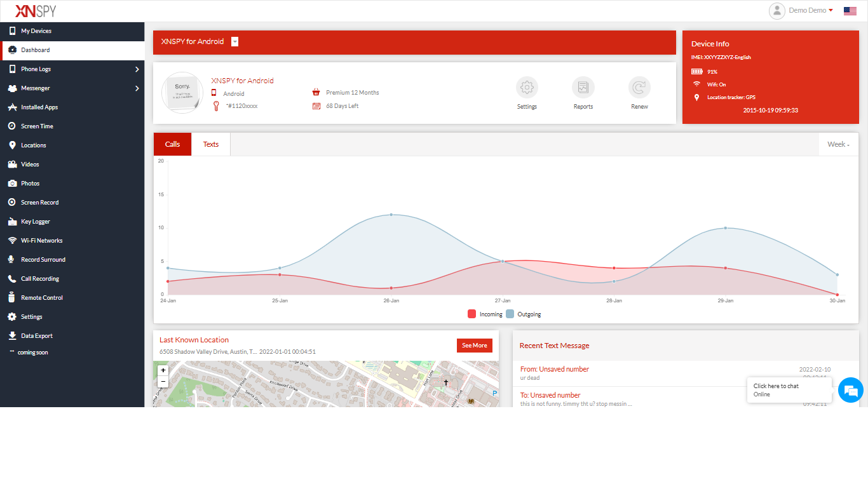The width and height of the screenshot is (868, 498).
Task: Click the 29-Jan outgoing data point
Action: tap(726, 228)
